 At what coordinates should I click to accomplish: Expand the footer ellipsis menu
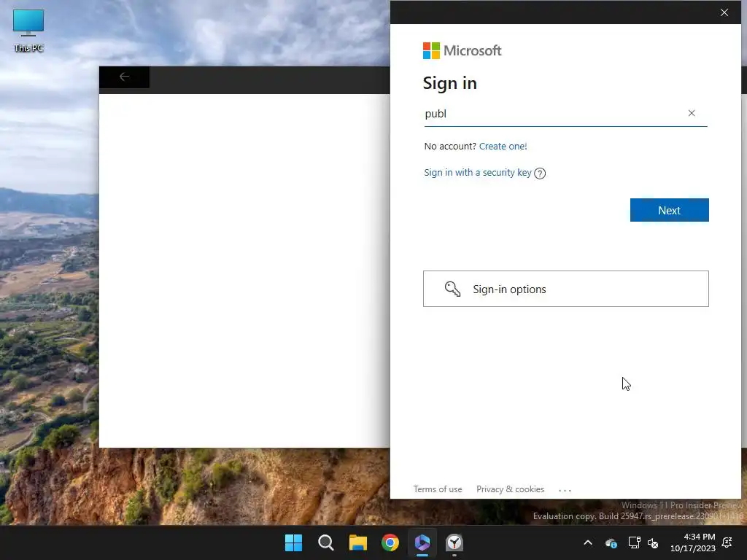pos(565,490)
